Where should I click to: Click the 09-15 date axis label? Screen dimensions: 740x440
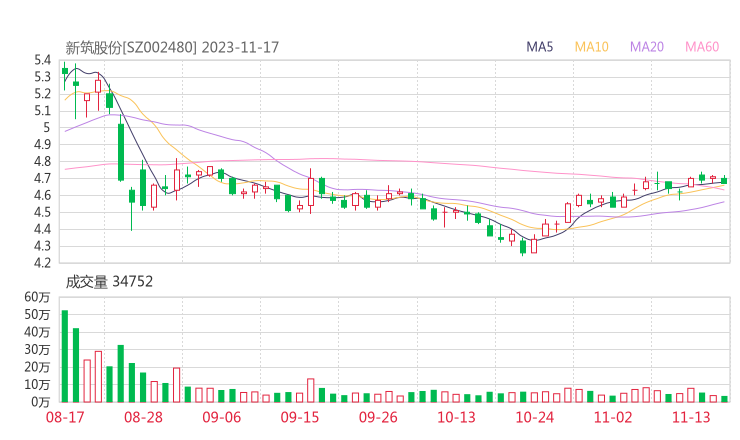click(x=300, y=417)
